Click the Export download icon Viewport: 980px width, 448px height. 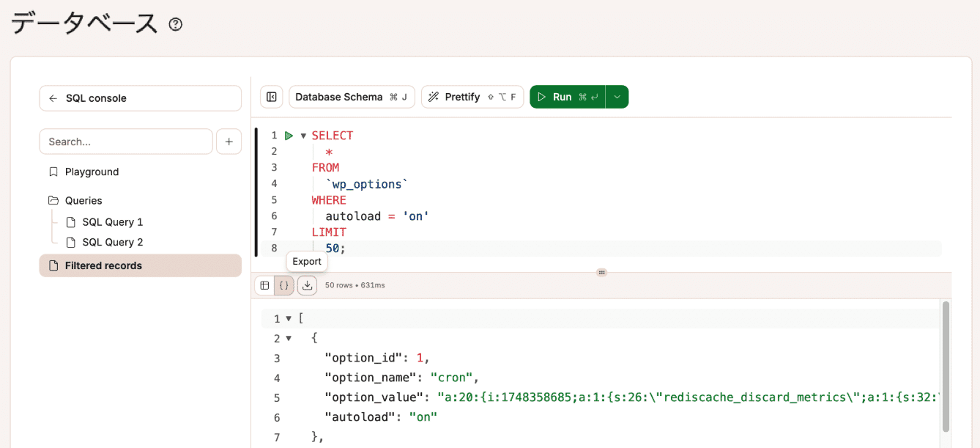[307, 285]
